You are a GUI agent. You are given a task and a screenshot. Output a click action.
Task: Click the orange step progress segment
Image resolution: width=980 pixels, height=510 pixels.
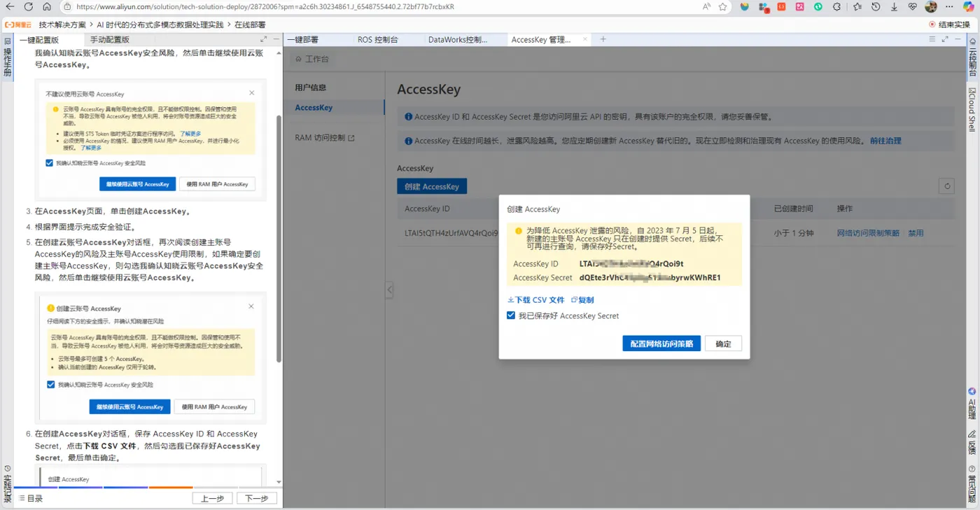click(171, 487)
